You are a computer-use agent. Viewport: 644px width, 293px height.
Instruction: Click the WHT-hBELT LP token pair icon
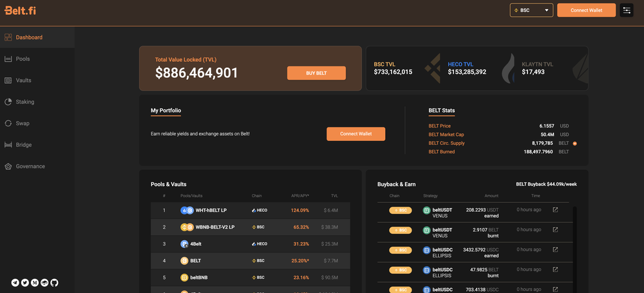(x=187, y=211)
